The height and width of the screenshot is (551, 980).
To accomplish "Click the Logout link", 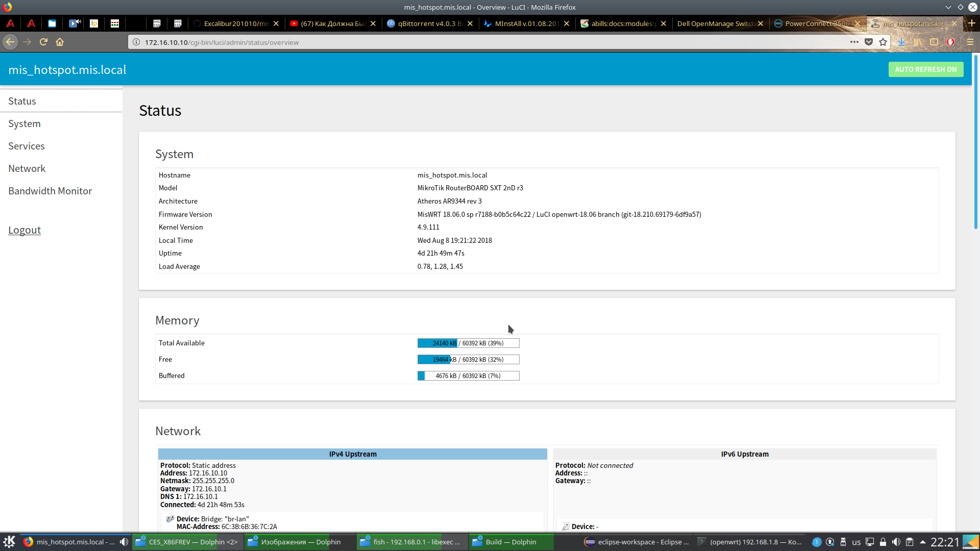I will tap(24, 230).
